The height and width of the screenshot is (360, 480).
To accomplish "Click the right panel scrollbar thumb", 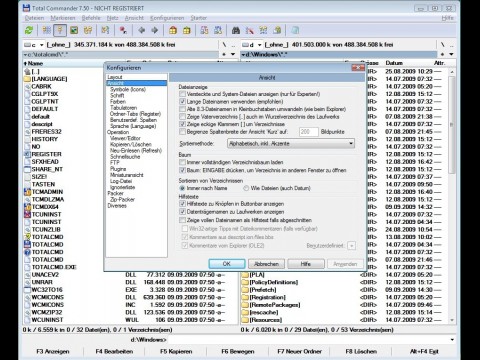I will (x=452, y=125).
